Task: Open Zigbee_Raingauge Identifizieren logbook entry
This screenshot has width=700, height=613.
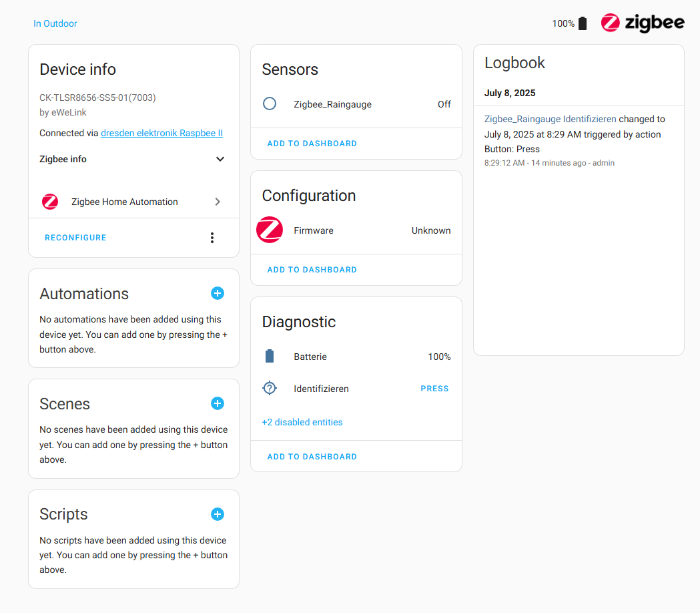Action: [x=550, y=120]
